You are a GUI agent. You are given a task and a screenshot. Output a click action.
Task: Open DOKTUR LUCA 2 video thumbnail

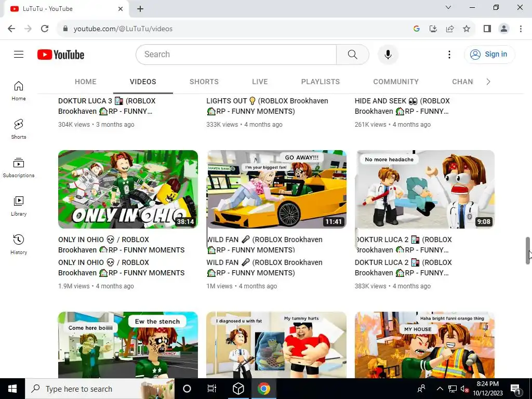(x=424, y=189)
